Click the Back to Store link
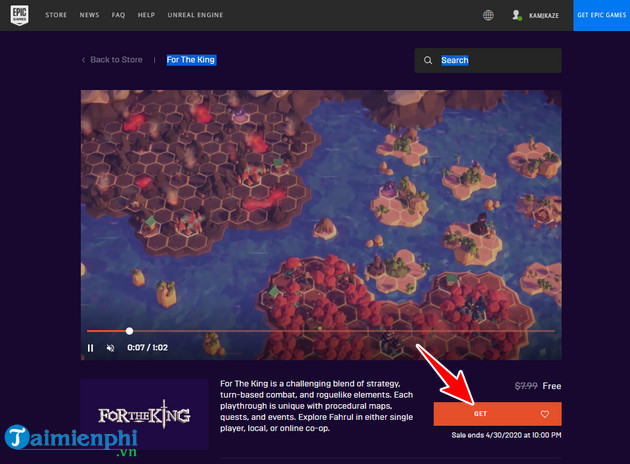630x464 pixels. click(x=116, y=60)
